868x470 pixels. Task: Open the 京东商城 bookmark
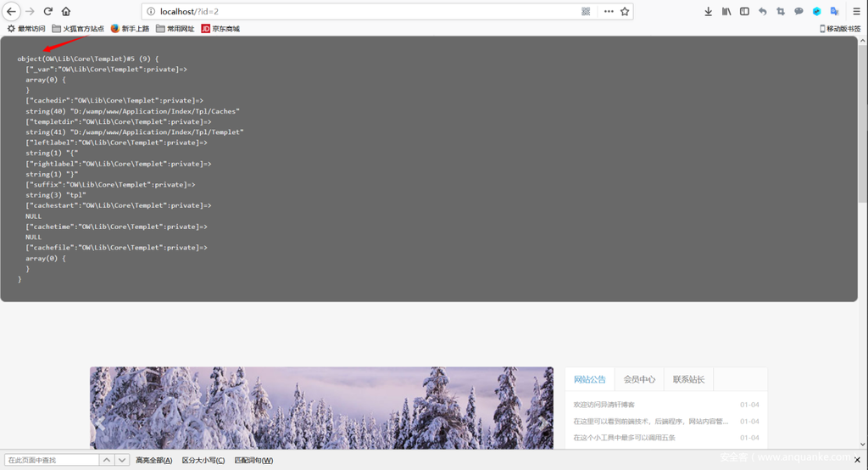pos(220,29)
